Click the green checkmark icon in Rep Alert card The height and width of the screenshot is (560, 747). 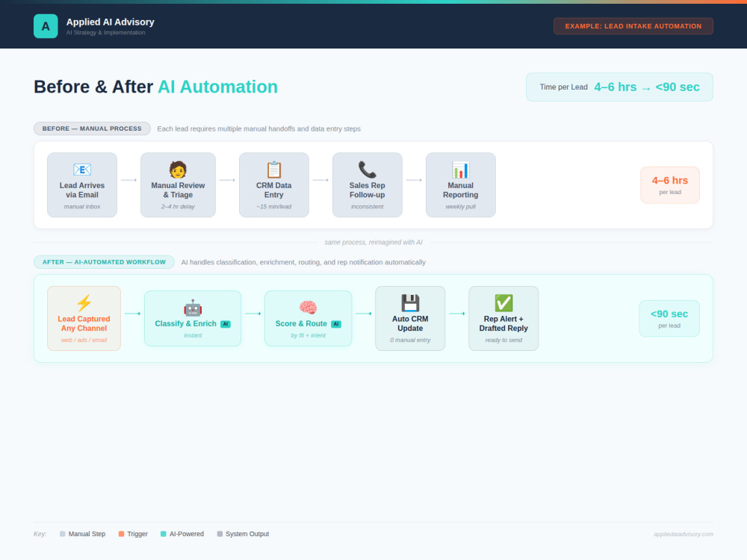pos(503,303)
